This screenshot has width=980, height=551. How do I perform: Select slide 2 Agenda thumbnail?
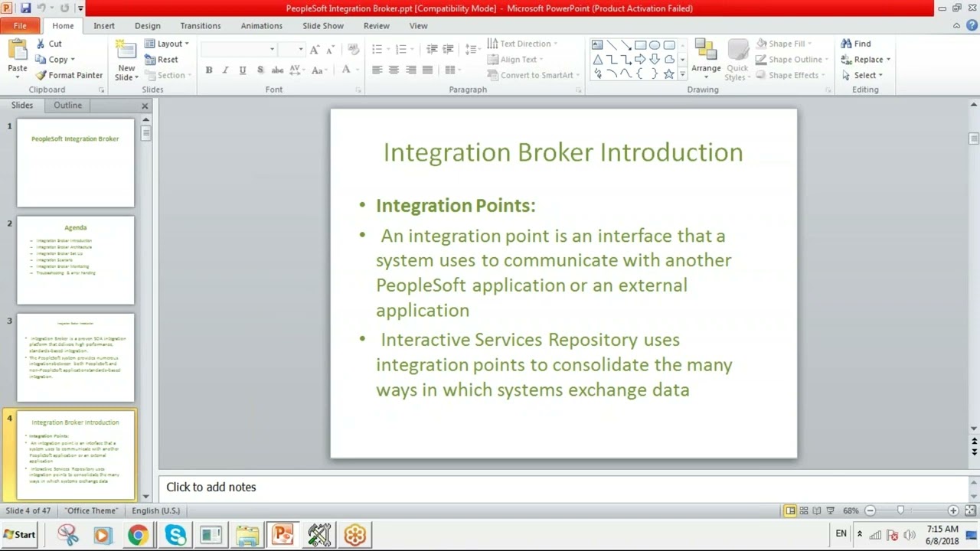pos(76,260)
